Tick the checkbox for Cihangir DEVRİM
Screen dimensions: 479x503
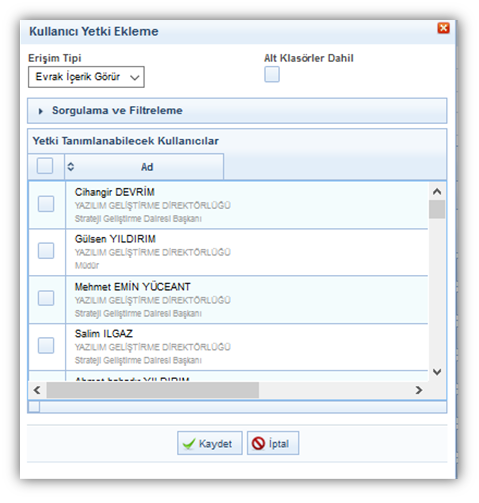tap(46, 204)
